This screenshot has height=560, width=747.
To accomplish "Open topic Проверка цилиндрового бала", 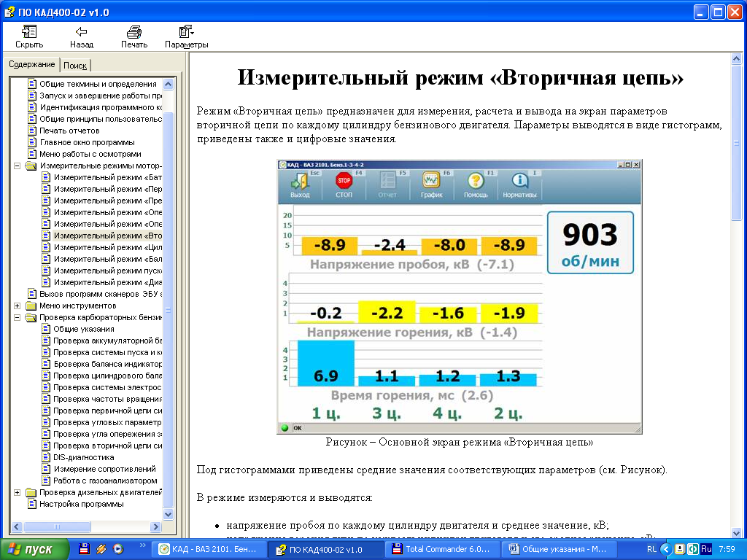I will tap(108, 376).
